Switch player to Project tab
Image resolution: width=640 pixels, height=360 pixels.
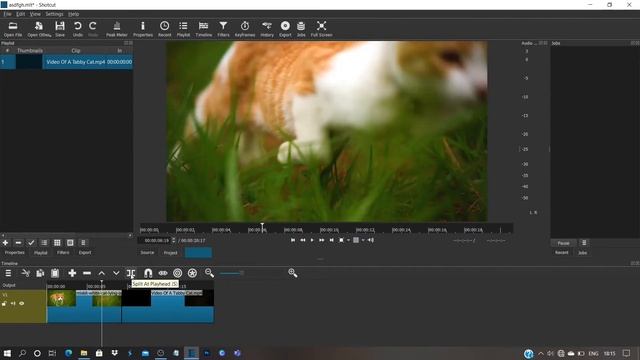pos(171,253)
